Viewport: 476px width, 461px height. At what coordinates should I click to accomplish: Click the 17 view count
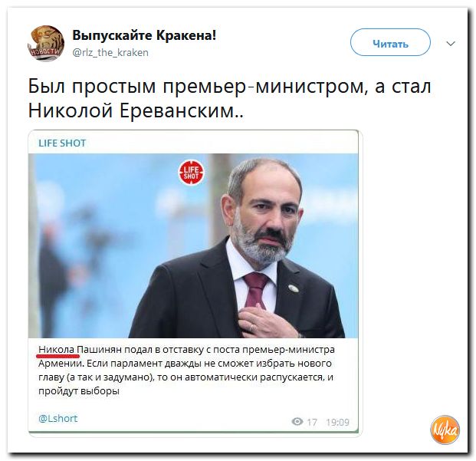tap(312, 422)
